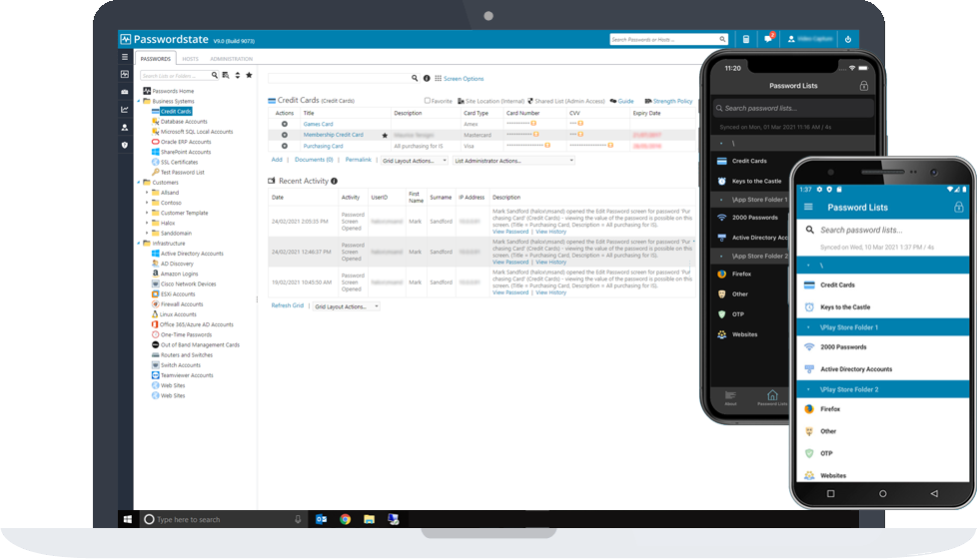Open the user icon in left sidebar

pos(125,127)
